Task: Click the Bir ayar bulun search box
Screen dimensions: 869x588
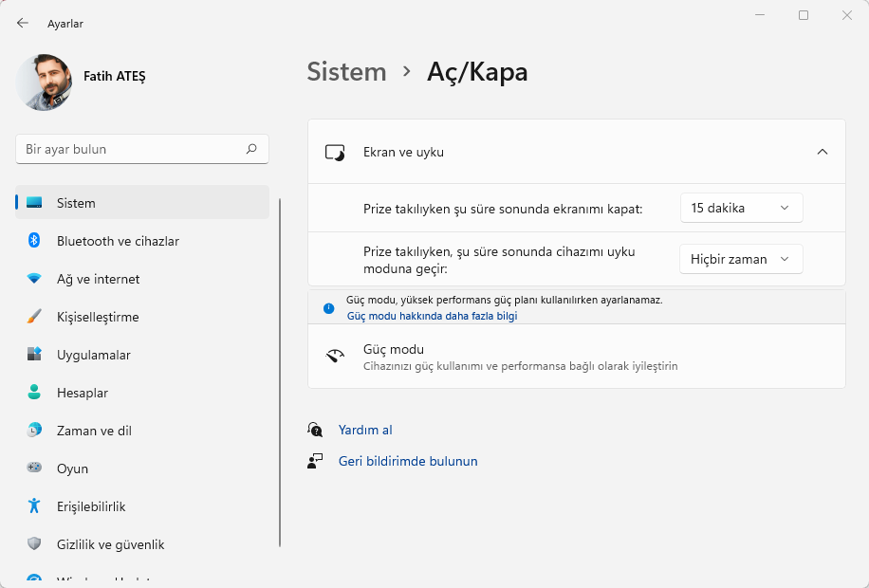Action: click(141, 149)
